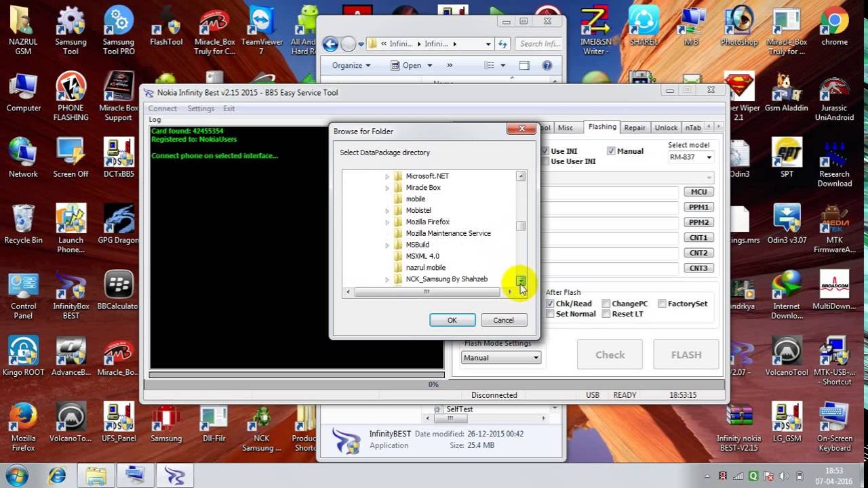Click Cancel in Browse for Folder

pos(503,320)
